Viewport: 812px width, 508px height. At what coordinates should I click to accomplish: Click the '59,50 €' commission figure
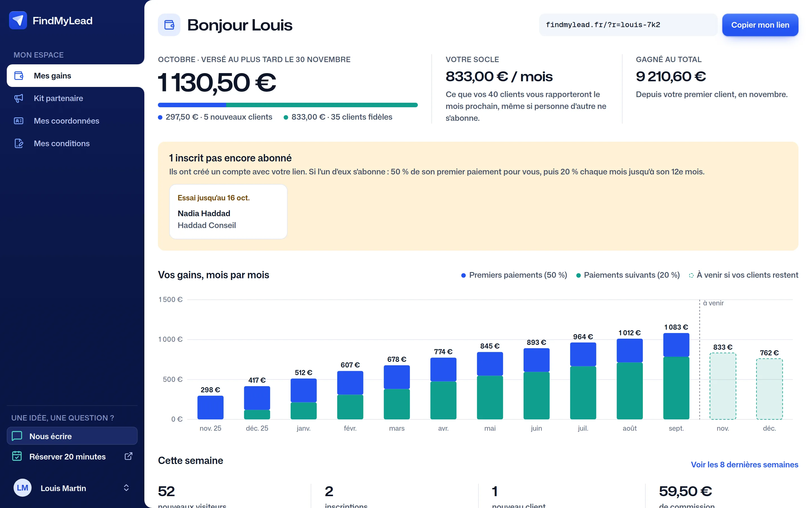tap(685, 492)
